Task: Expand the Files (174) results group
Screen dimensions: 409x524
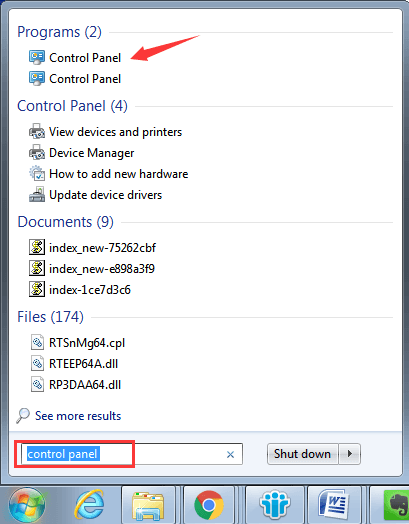Action: pos(50,317)
